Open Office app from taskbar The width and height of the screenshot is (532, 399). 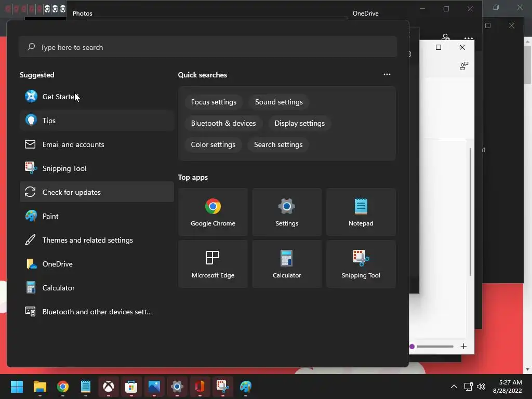tap(200, 387)
